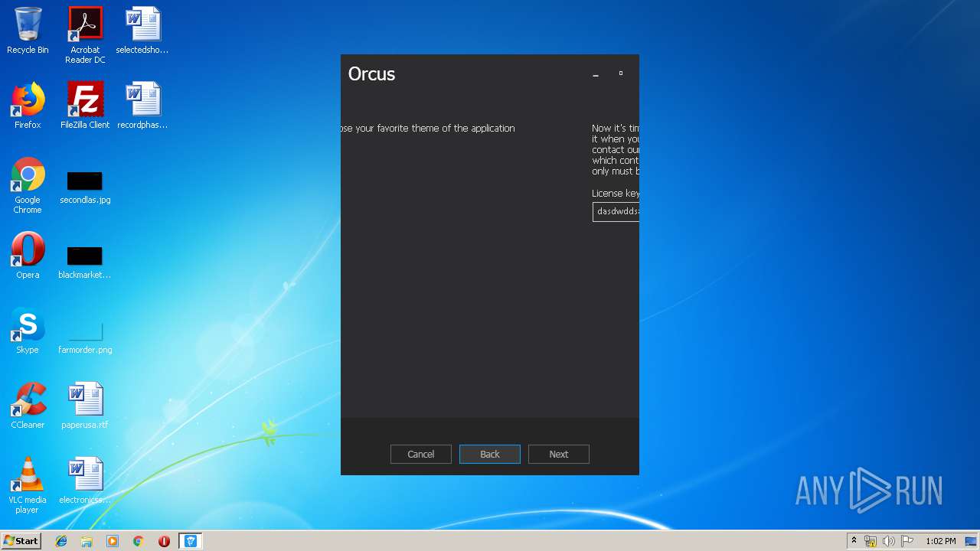Open Action Center flag icon
This screenshot has height=551, width=980.
click(907, 541)
